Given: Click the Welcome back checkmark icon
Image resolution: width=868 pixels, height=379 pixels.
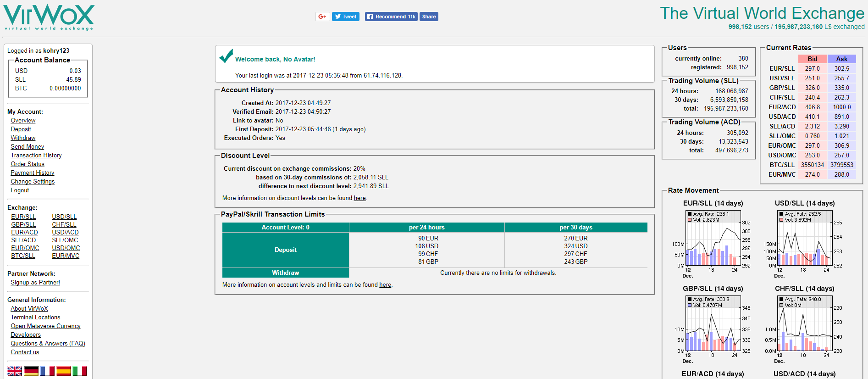Looking at the screenshot, I should coord(226,56).
